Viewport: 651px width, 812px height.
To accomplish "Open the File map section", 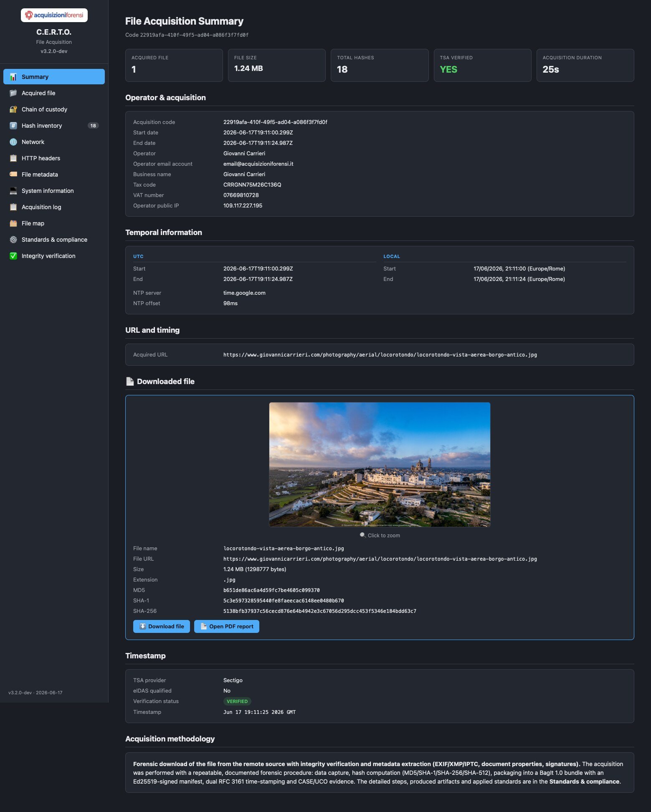I will (x=54, y=223).
